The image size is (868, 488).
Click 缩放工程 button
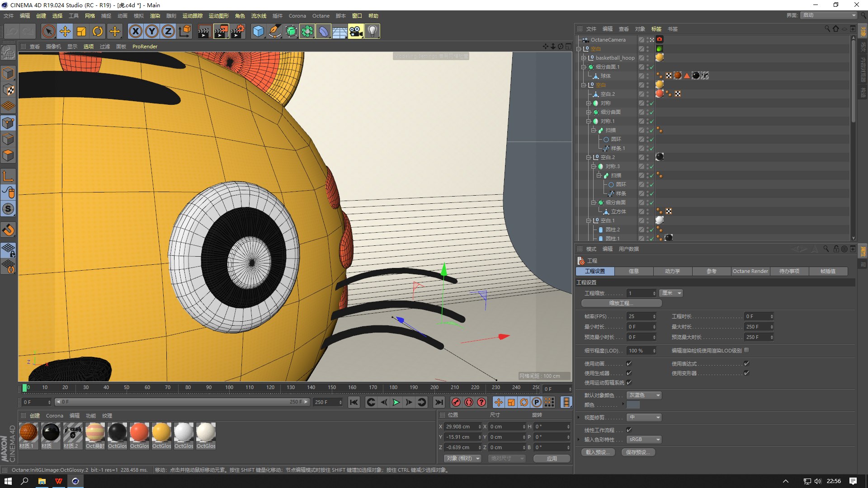coord(622,303)
